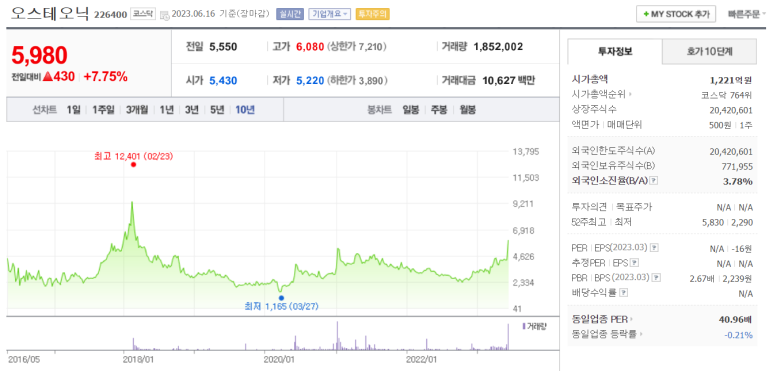773x371 pixels.
Task: Click the PBR value 2.67배
Action: 703,279
